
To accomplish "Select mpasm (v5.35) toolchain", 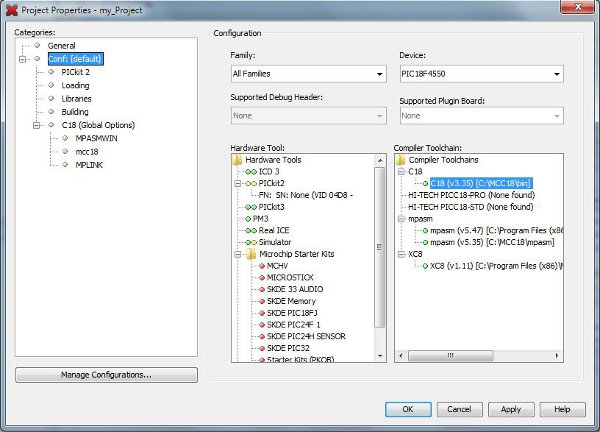I will (492, 242).
